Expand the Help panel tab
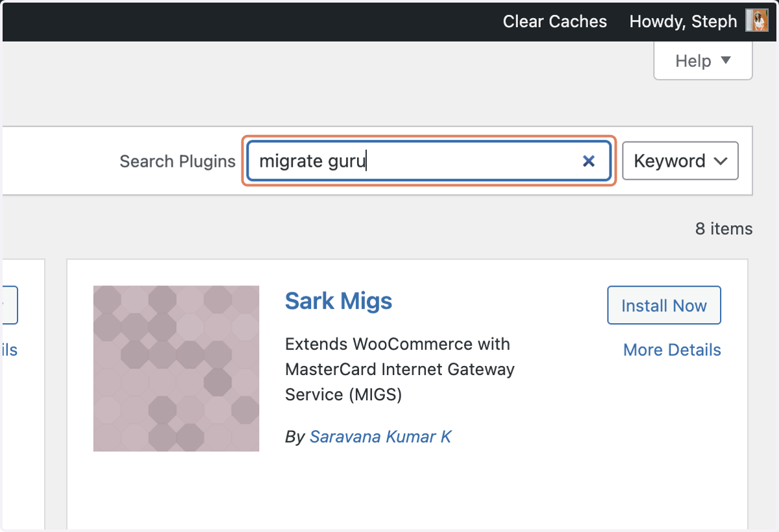This screenshot has height=532, width=779. pos(703,61)
